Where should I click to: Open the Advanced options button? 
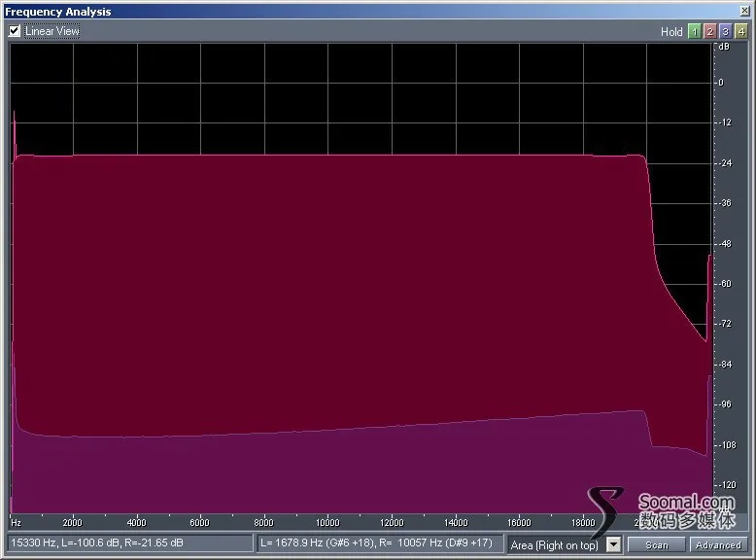[718, 545]
